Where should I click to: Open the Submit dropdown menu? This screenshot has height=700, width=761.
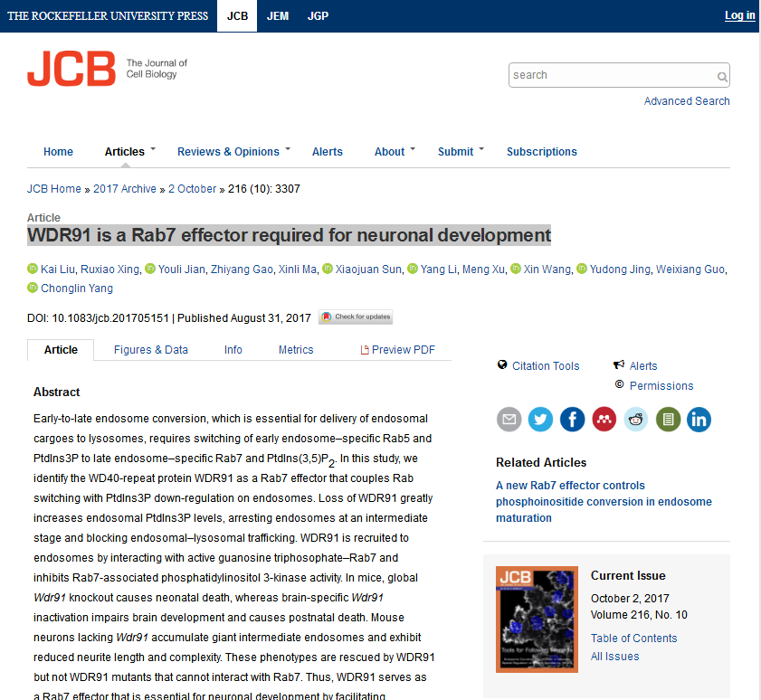coord(461,152)
